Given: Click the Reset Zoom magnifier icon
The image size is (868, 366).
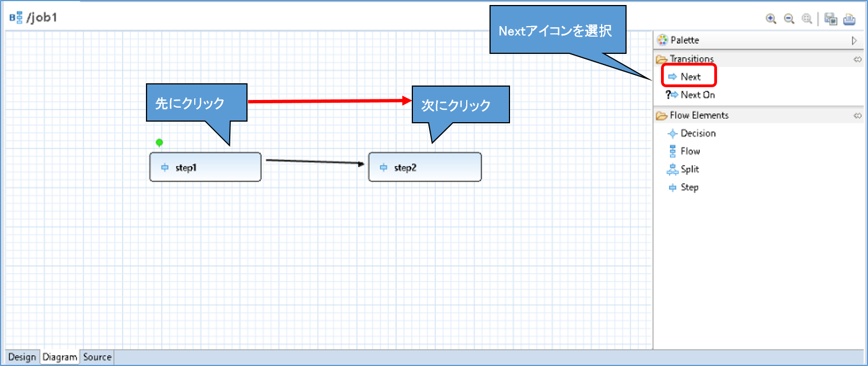Looking at the screenshot, I should click(x=806, y=18).
